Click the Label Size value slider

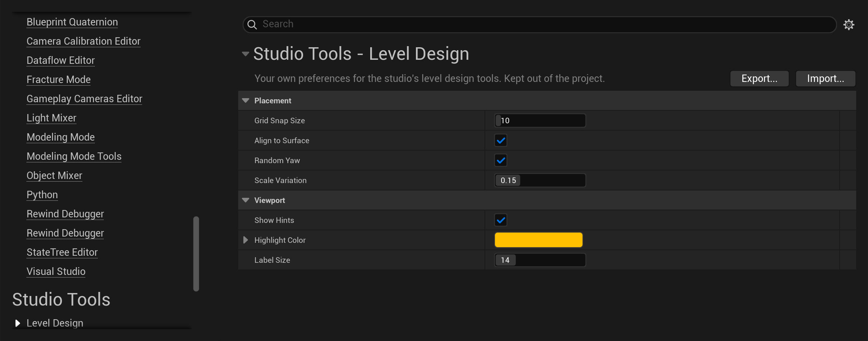coord(540,260)
